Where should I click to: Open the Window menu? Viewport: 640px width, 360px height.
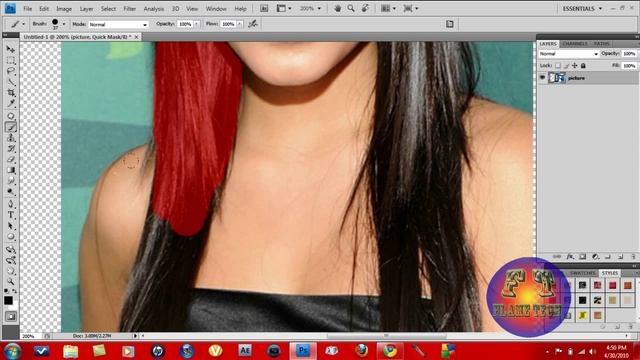pyautogui.click(x=216, y=9)
